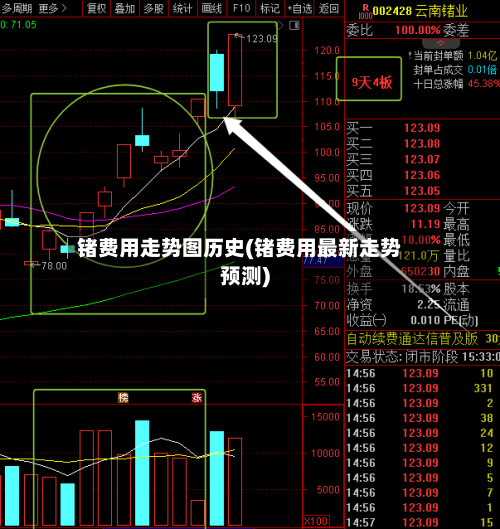Image resolution: width=500 pixels, height=529 pixels.
Task: Click the 78.00 low price label on chart
Action: tap(54, 266)
